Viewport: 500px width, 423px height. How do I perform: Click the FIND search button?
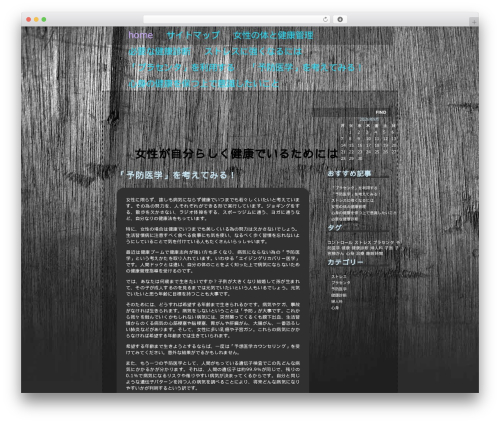(x=381, y=112)
